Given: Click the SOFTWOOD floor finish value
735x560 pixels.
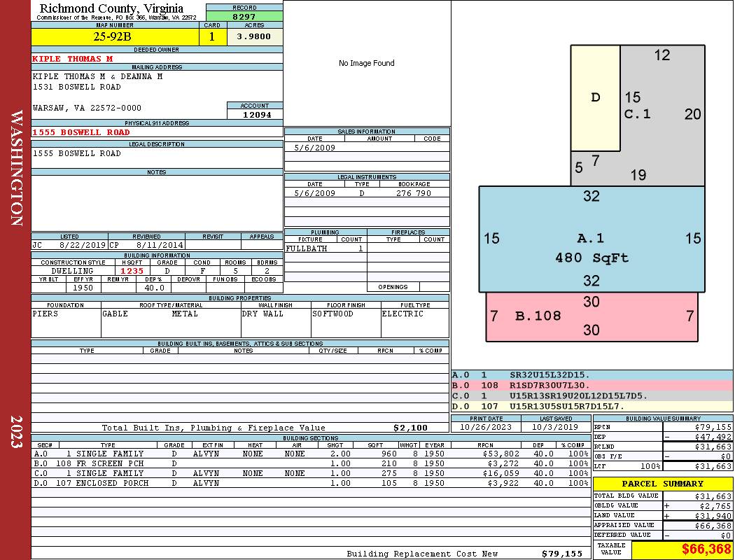Looking at the screenshot, I should [332, 314].
